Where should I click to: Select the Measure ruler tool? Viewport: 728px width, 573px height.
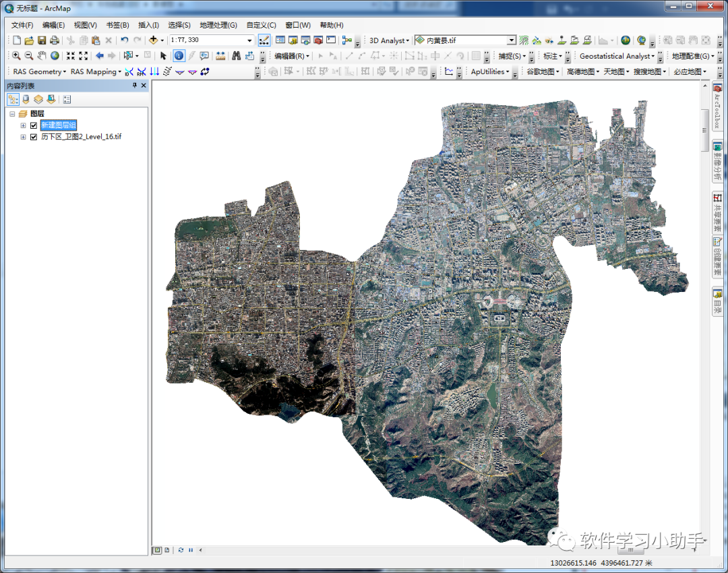220,56
